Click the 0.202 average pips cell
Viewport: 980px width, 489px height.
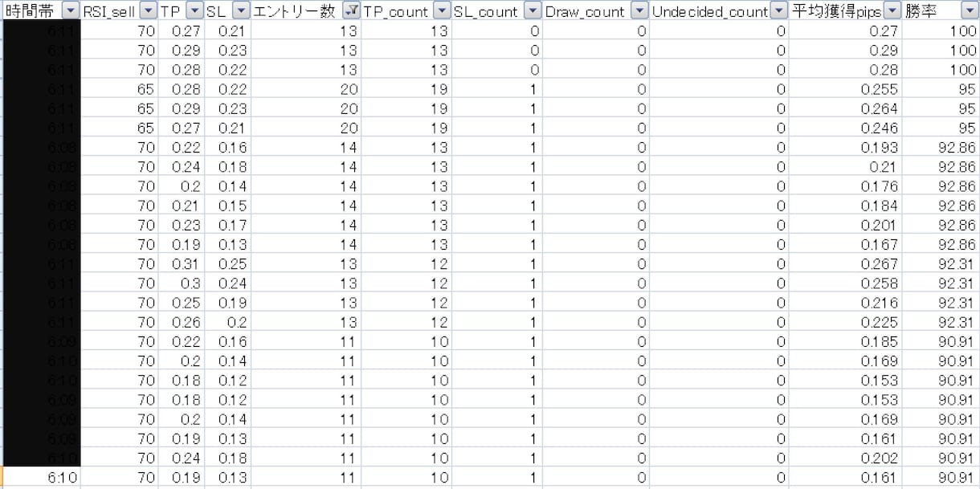point(845,458)
